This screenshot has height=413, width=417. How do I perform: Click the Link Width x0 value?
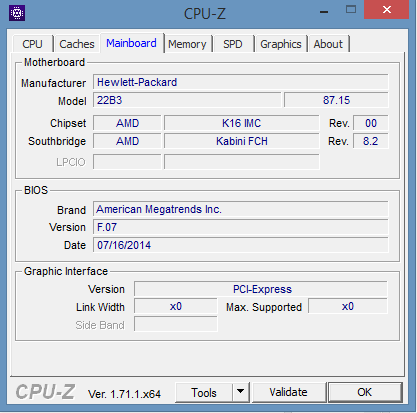[x=176, y=307]
